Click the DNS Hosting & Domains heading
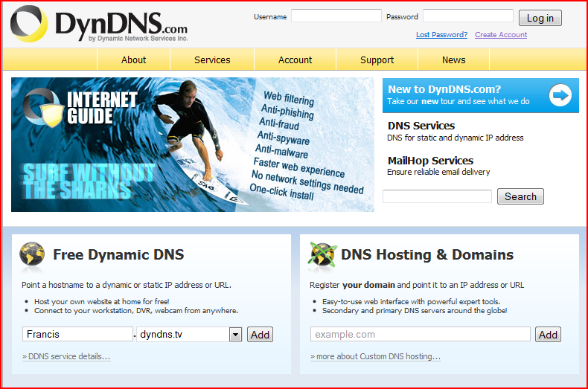Screen dimensions: 588x389 click(427, 255)
